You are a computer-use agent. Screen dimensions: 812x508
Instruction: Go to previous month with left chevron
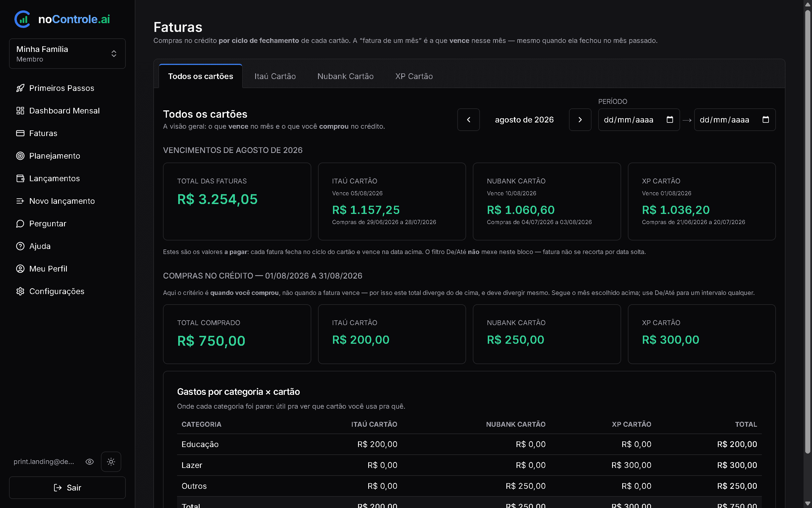(x=468, y=120)
